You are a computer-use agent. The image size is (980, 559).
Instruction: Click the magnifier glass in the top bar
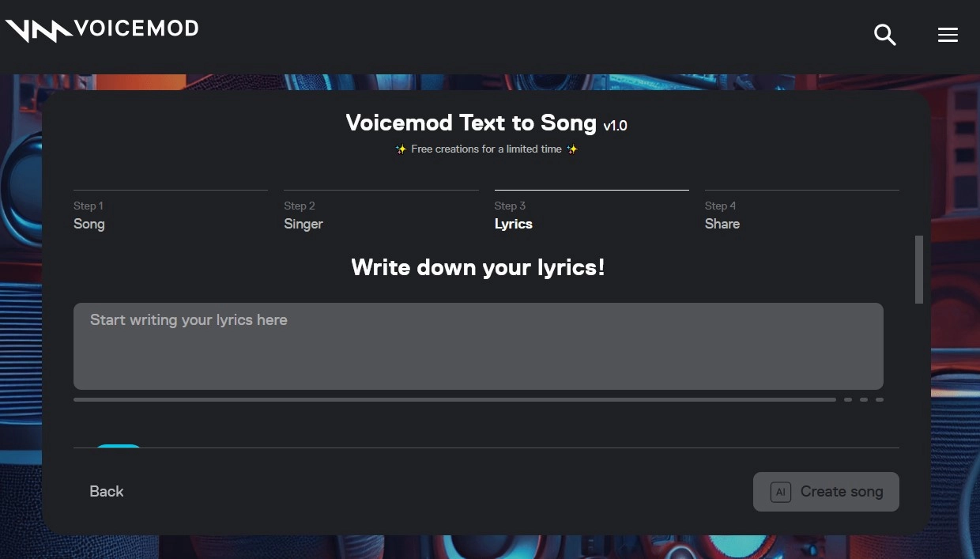(885, 35)
